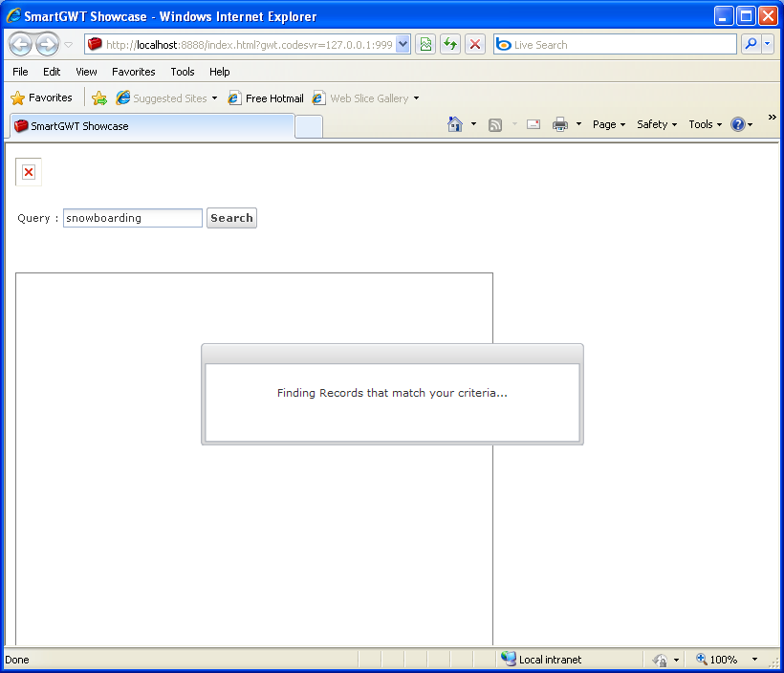
Task: Open search provider options dropdown
Action: point(768,45)
